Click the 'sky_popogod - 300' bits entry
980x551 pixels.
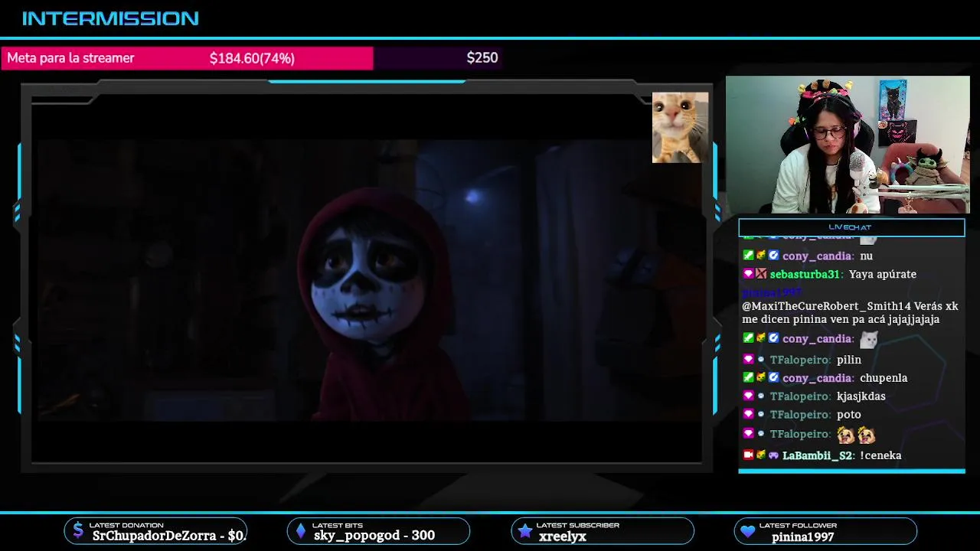(x=374, y=536)
